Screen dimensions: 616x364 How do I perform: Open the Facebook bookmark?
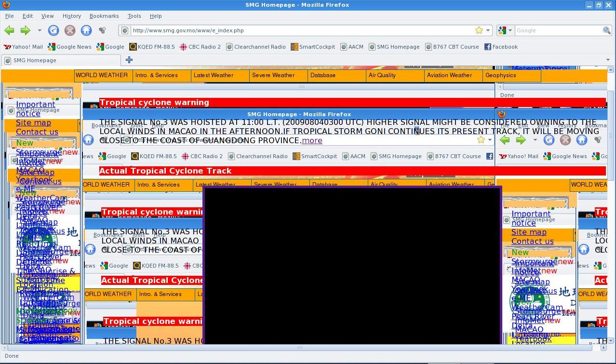(x=501, y=47)
